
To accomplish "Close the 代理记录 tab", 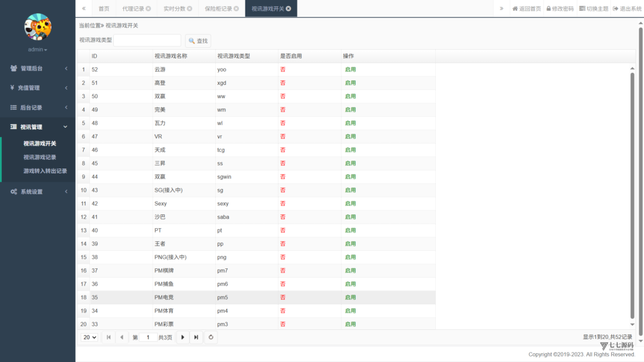I will [x=148, y=9].
